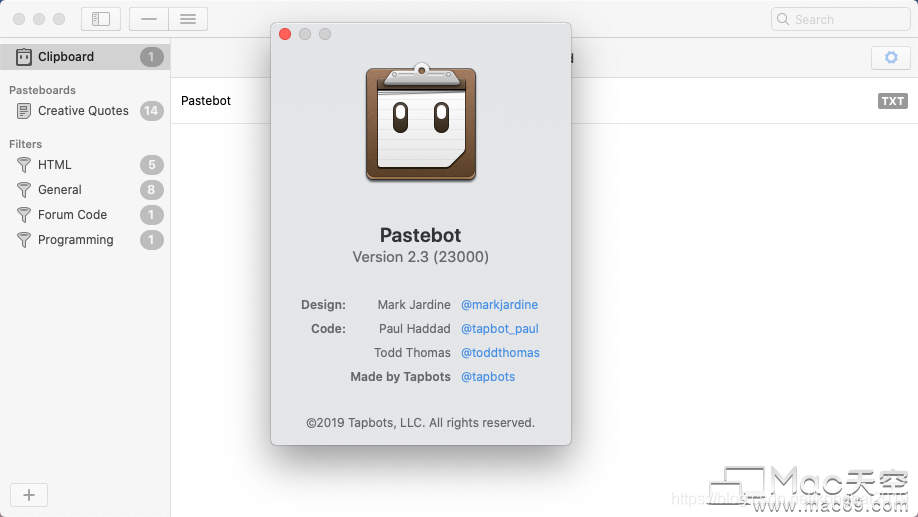The height and width of the screenshot is (517, 918).
Task: Click the HTML filter funnel icon
Action: (24, 165)
